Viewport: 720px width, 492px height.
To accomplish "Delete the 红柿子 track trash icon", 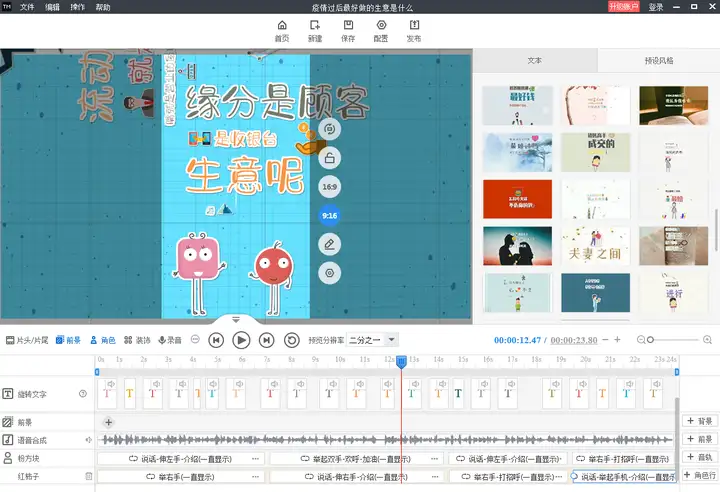I will (x=89, y=476).
